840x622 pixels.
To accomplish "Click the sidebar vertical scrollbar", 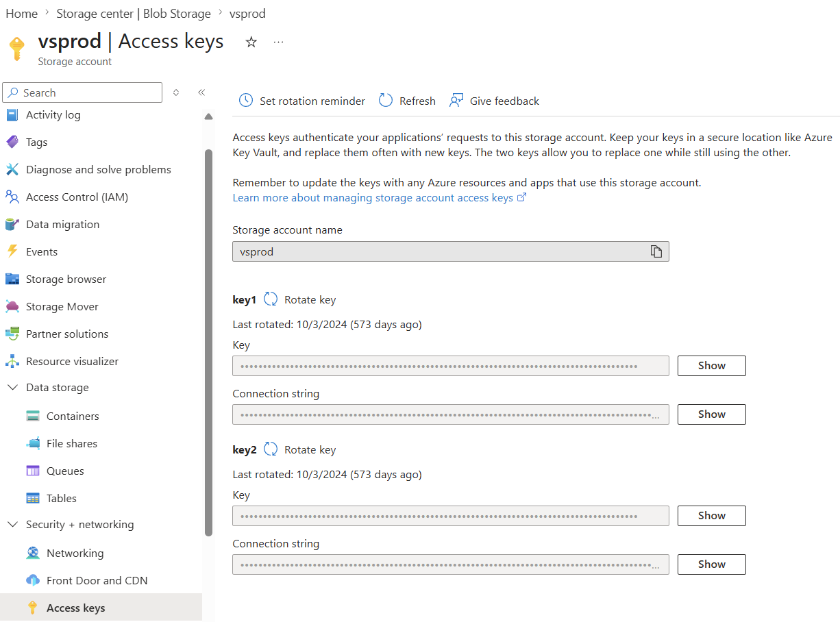I will [209, 343].
